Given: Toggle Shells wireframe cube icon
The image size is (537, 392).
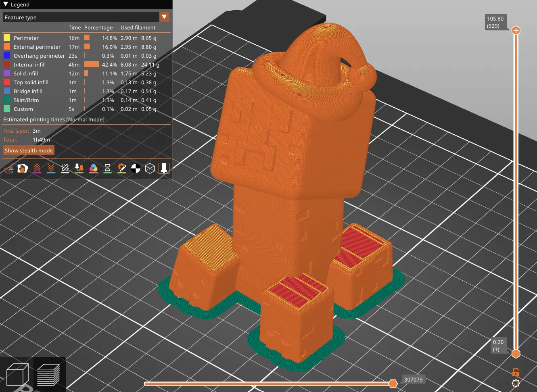Looking at the screenshot, I should click(150, 168).
